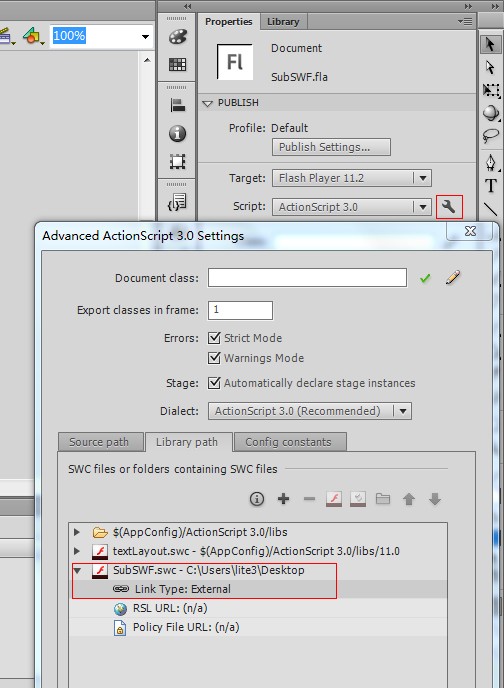The width and height of the screenshot is (504, 688).
Task: Select SubSWF.swc library path entry
Action: pos(258,570)
